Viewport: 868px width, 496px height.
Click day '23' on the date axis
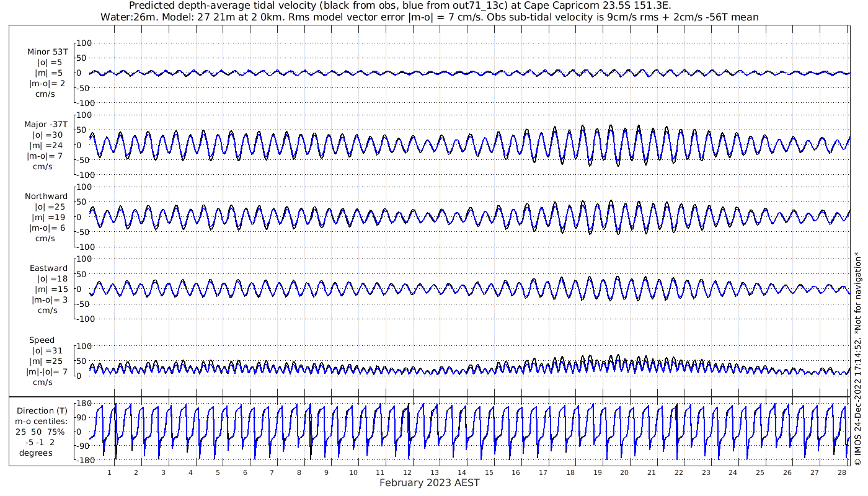[706, 472]
